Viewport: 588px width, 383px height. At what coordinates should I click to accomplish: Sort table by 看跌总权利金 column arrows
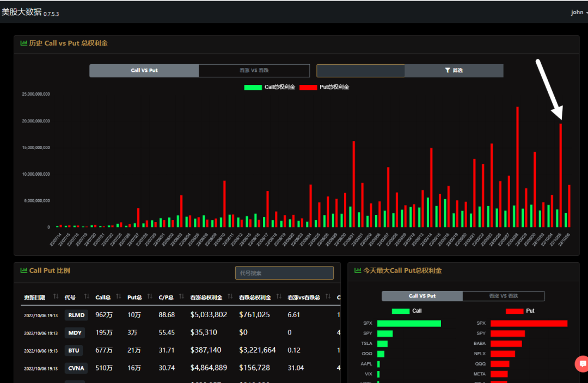tap(279, 296)
